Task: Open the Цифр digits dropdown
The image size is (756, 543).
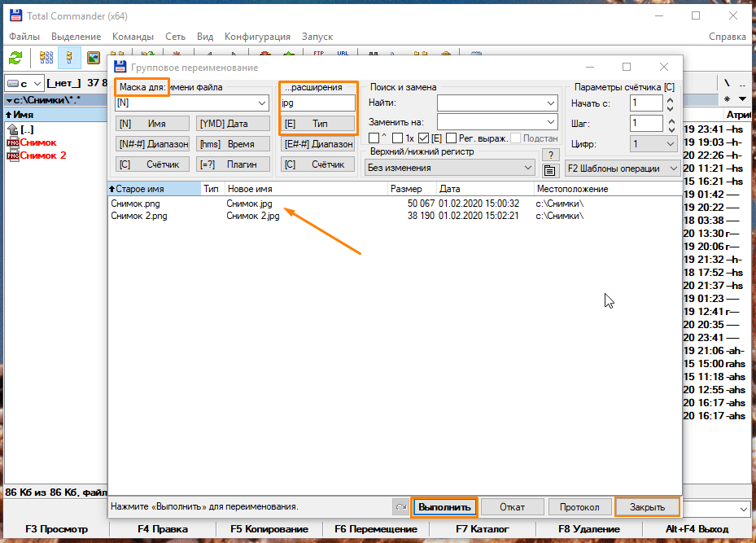Action: coord(653,144)
